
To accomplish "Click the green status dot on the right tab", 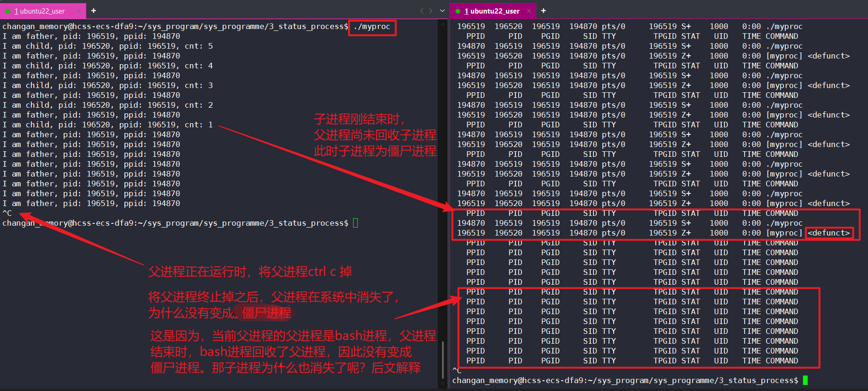I will point(458,11).
